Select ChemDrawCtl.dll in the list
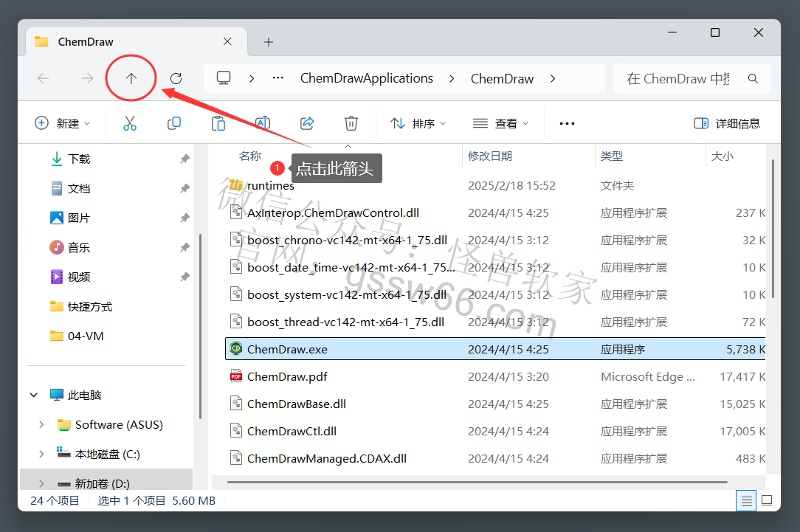 pos(495,432)
